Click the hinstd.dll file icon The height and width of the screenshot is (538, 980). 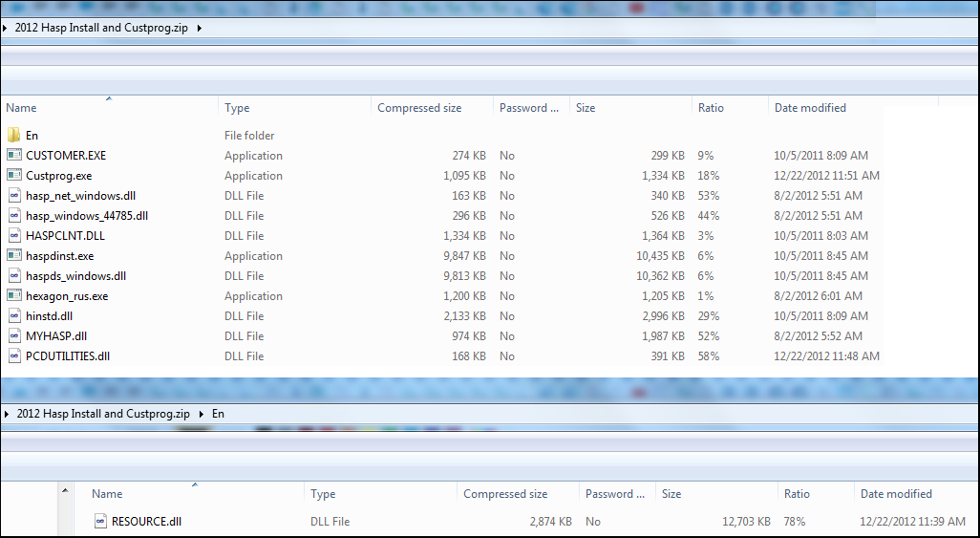[13, 315]
